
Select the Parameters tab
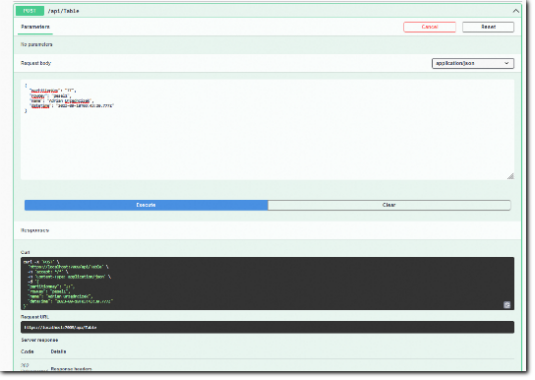tap(35, 27)
